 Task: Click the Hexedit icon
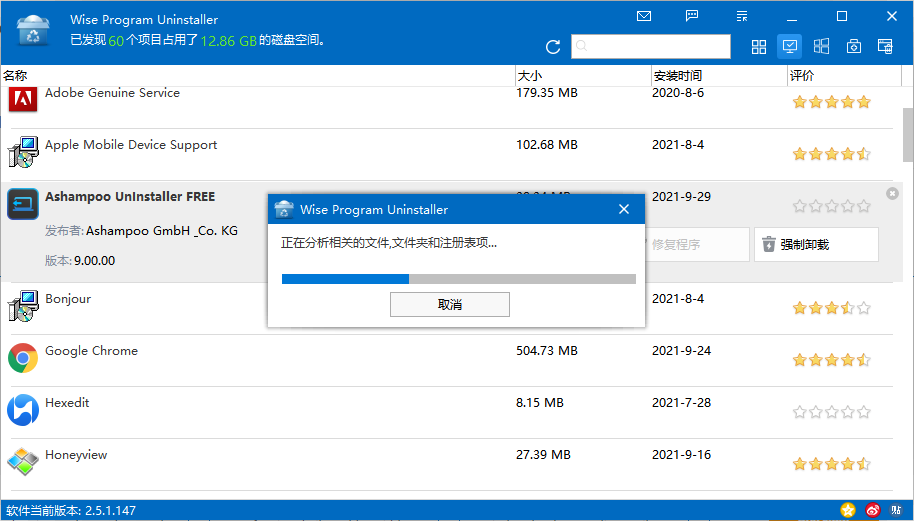pyautogui.click(x=23, y=410)
